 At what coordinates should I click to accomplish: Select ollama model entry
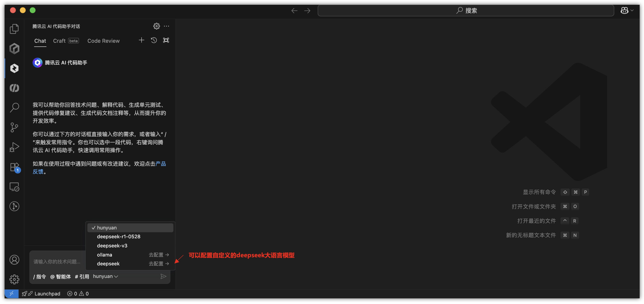[130, 255]
